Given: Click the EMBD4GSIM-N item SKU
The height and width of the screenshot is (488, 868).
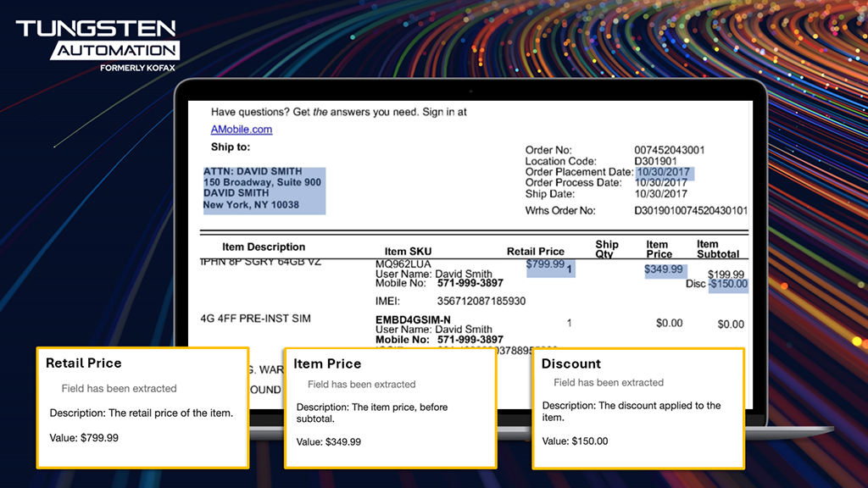Looking at the screenshot, I should pos(413,319).
